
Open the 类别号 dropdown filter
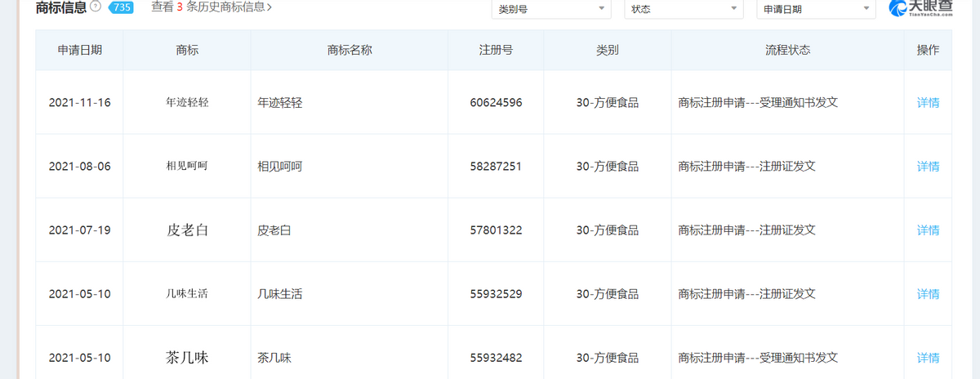(552, 9)
